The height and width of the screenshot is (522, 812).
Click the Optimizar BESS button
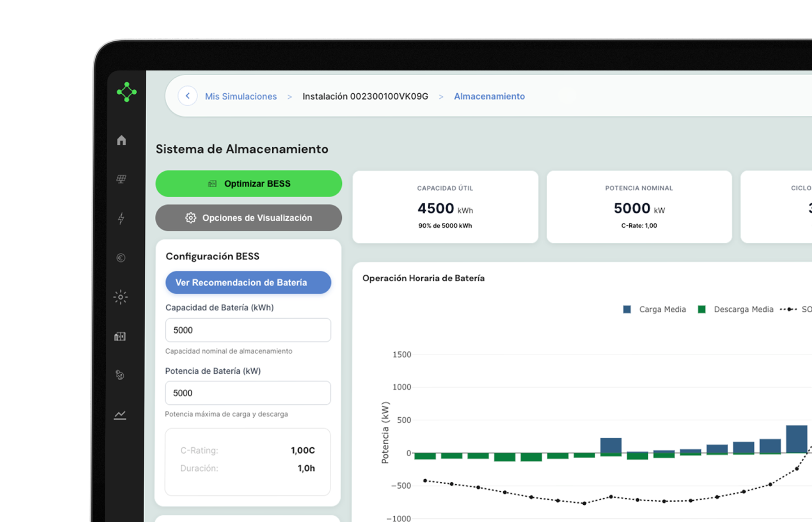(x=249, y=184)
